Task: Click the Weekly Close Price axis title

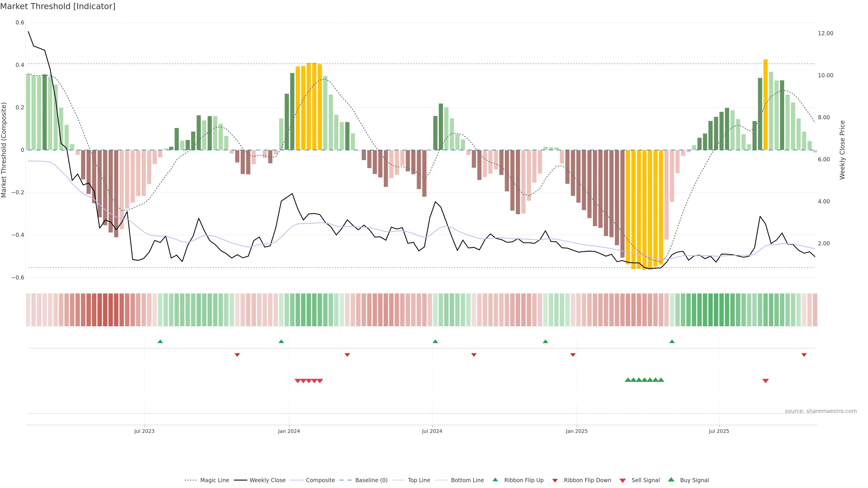Action: click(x=842, y=150)
